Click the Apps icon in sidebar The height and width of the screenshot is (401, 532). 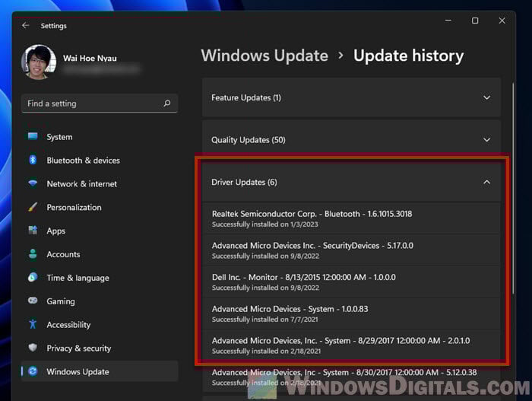[33, 231]
